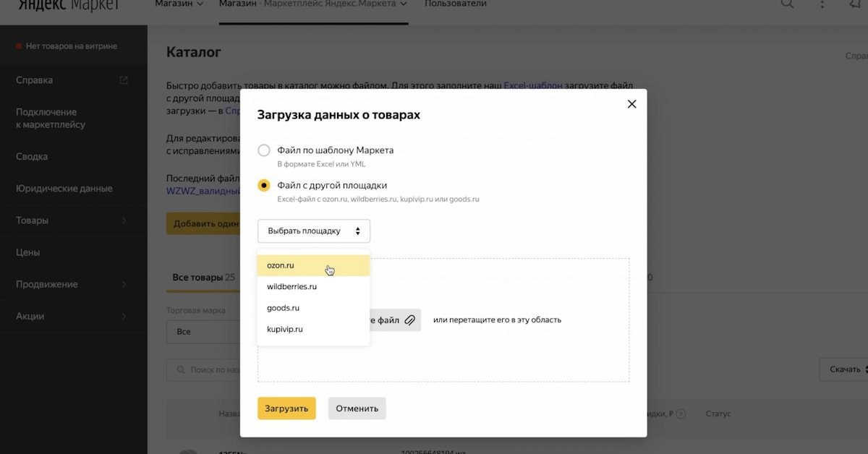Click the help question mark icon in table header
This screenshot has height=454, width=868.
(x=681, y=414)
